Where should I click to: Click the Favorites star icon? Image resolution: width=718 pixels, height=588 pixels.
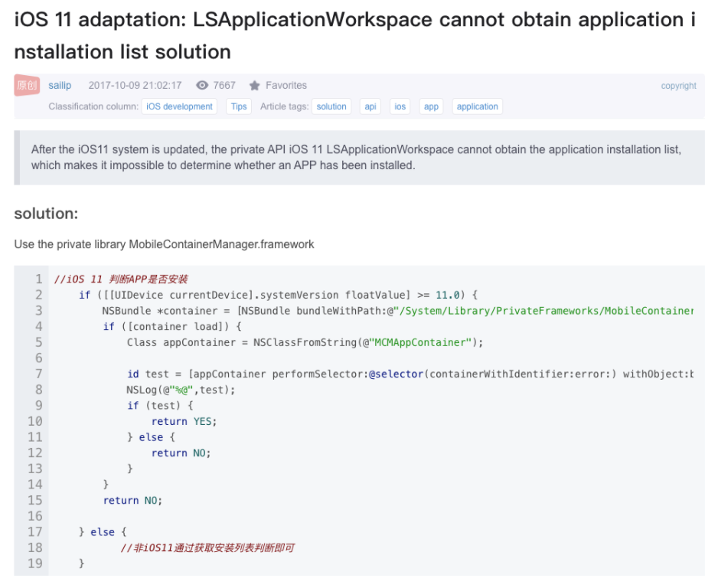(x=255, y=85)
